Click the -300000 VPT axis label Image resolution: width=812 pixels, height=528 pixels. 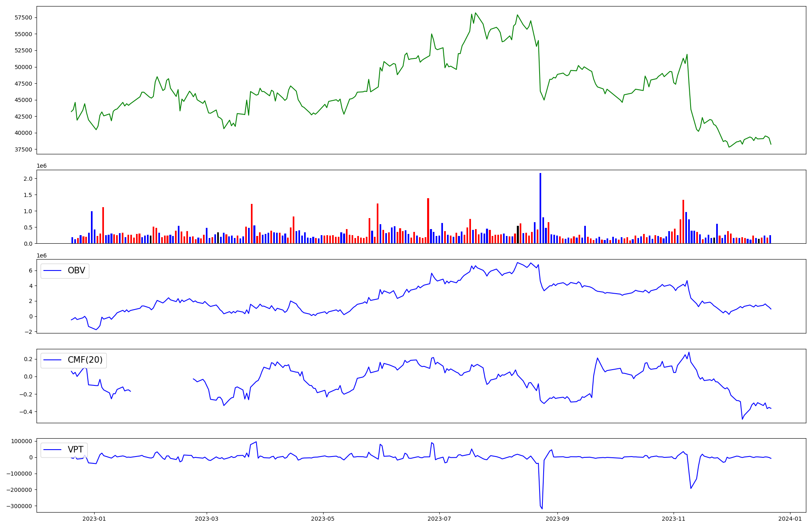tap(20, 506)
